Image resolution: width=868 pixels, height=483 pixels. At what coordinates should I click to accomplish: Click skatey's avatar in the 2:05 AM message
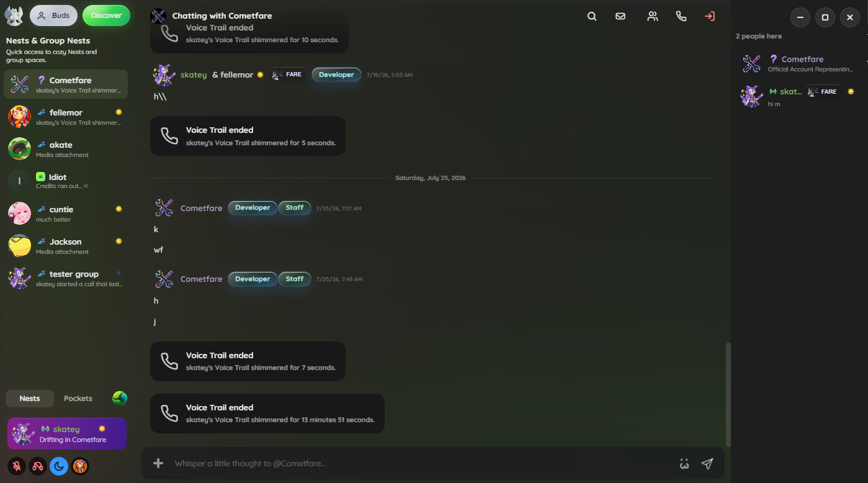[164, 75]
